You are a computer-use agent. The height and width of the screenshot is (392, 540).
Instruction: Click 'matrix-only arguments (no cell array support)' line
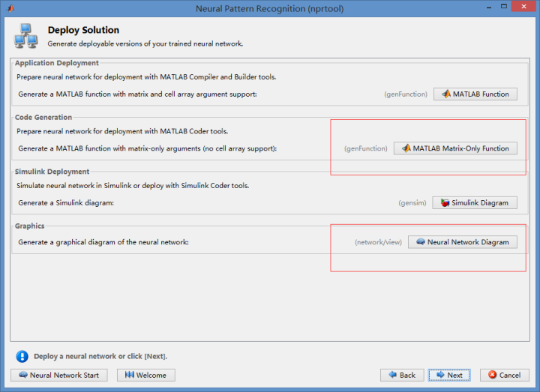[x=148, y=148]
